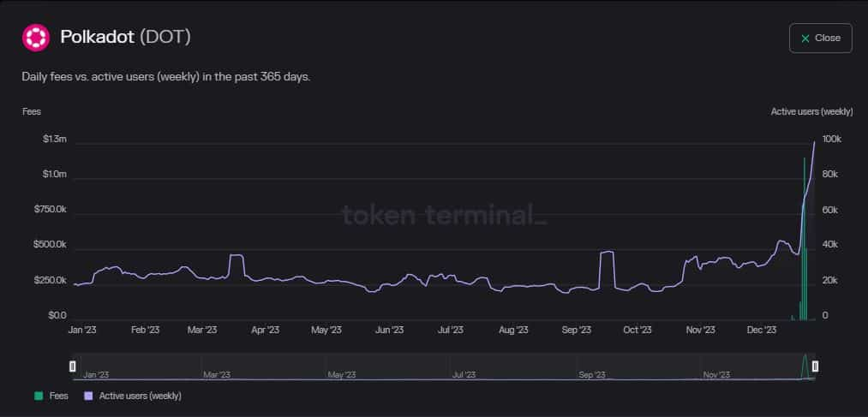
Task: Grab the right range slider handle
Action: point(815,366)
